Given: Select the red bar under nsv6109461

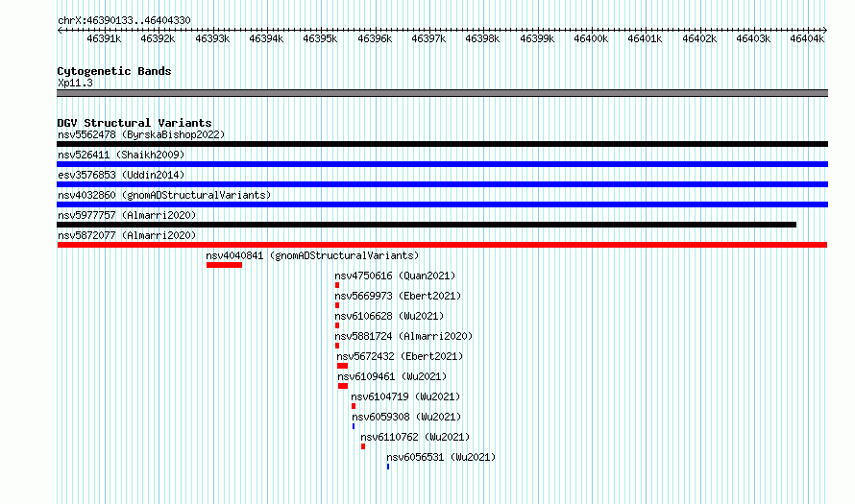Looking at the screenshot, I should coord(343,386).
